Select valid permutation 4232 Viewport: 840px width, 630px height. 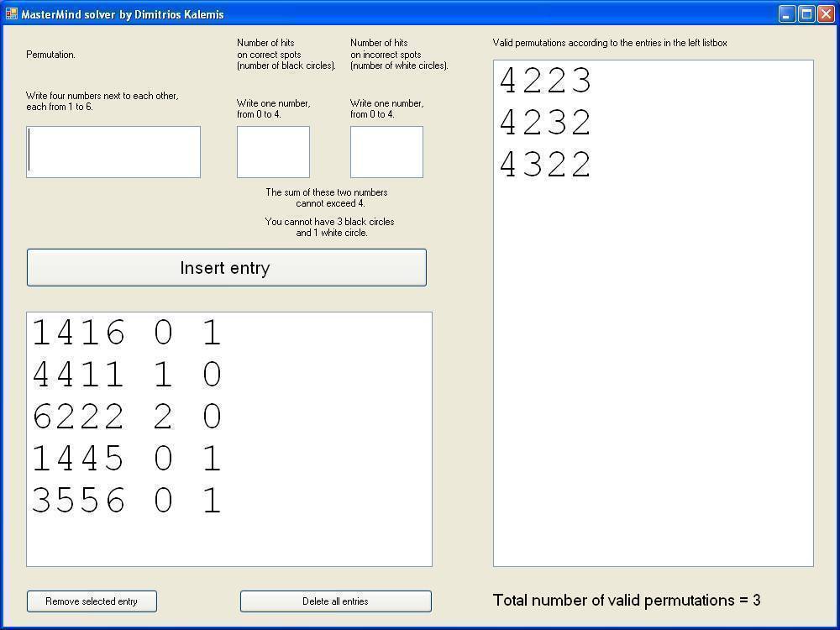[x=653, y=123]
